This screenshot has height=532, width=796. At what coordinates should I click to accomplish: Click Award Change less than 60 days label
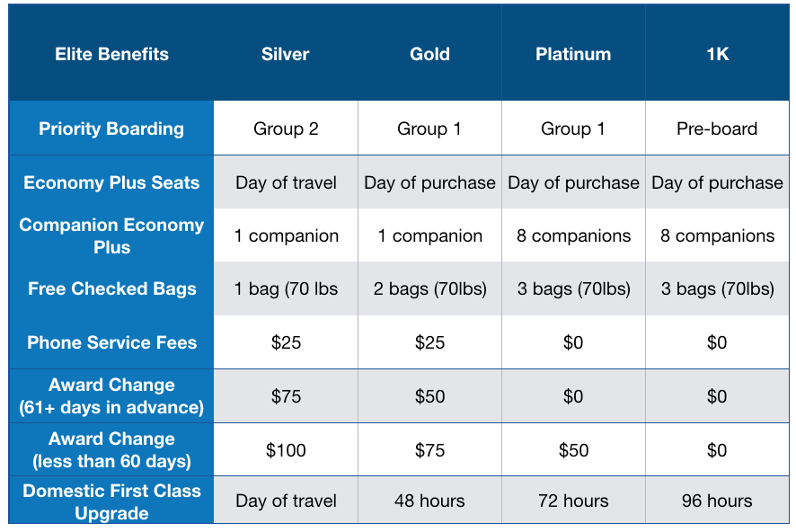pyautogui.click(x=111, y=449)
